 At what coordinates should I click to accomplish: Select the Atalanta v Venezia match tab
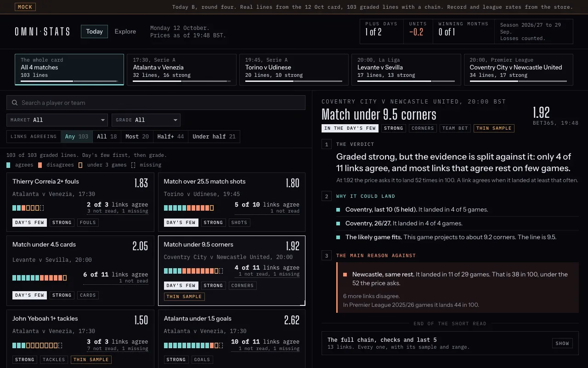(x=181, y=69)
